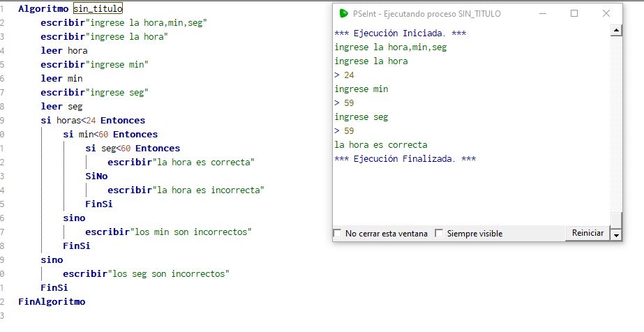Viewport: 644px width, 332px height.
Task: Toggle the 'Siempre visible' checkbox
Action: pos(439,234)
